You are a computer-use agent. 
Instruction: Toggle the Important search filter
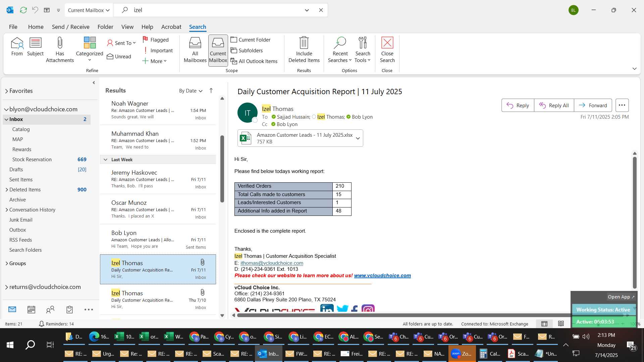(x=158, y=50)
